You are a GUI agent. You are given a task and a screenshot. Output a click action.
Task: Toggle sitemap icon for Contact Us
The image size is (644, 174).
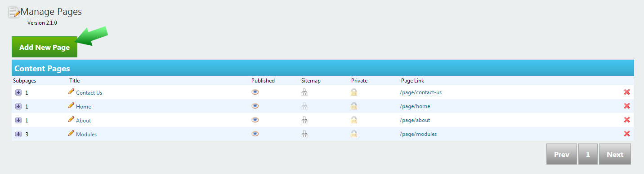304,92
